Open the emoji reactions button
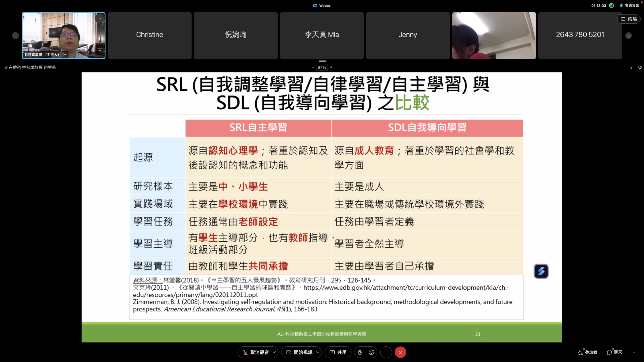The width and height of the screenshot is (644, 362). pyautogui.click(x=371, y=352)
